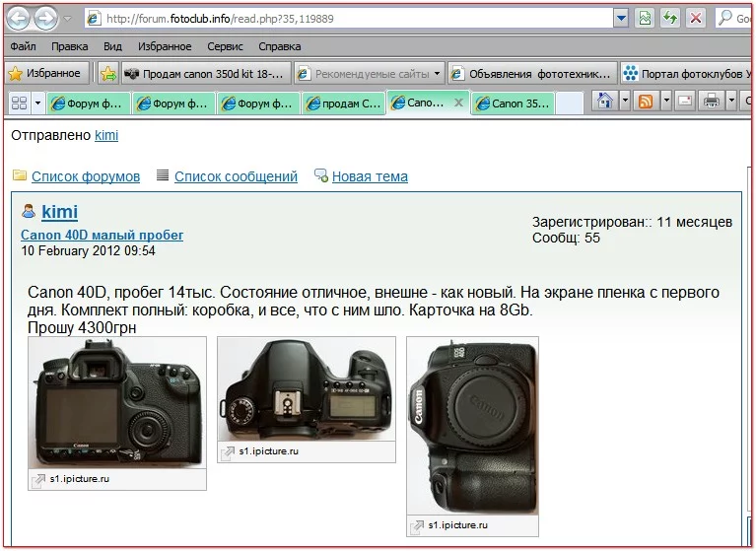Click the RSS feeds icon

click(x=646, y=101)
